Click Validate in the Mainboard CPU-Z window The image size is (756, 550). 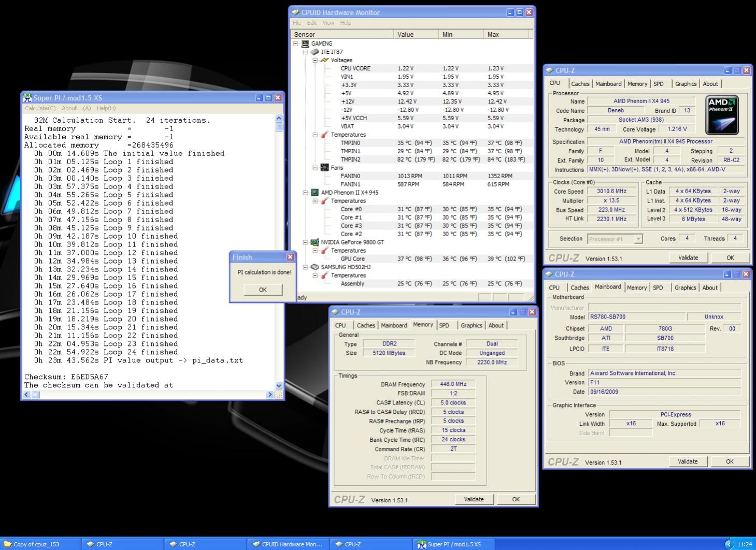(688, 461)
